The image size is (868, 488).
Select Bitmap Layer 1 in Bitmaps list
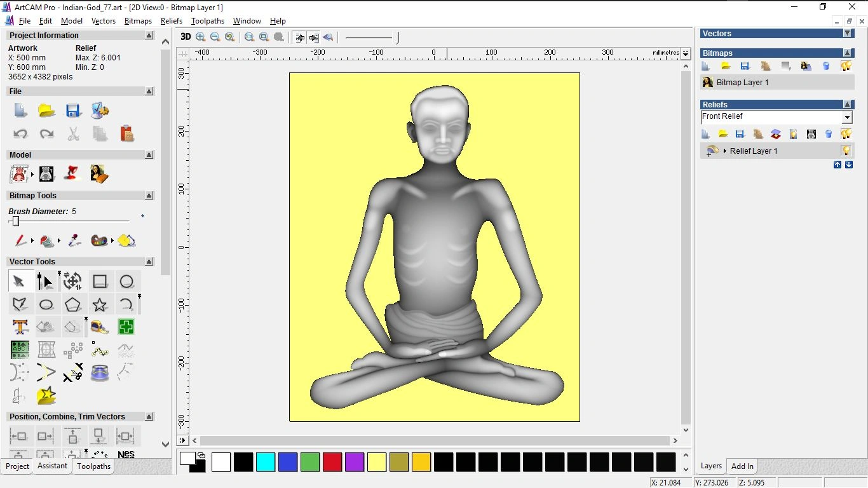click(x=742, y=83)
